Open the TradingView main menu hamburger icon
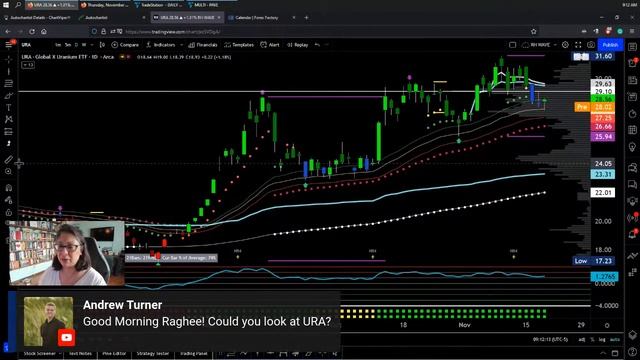 point(9,45)
